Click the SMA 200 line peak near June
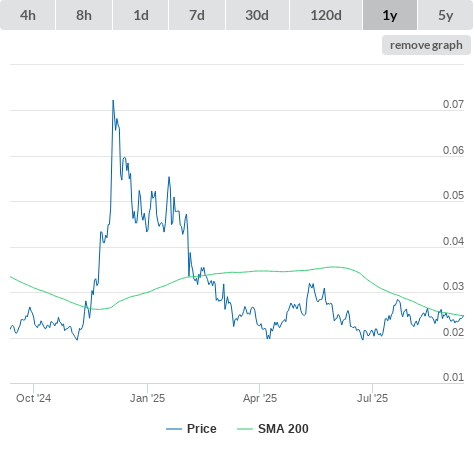Screen dimensions: 474x455 pos(333,267)
